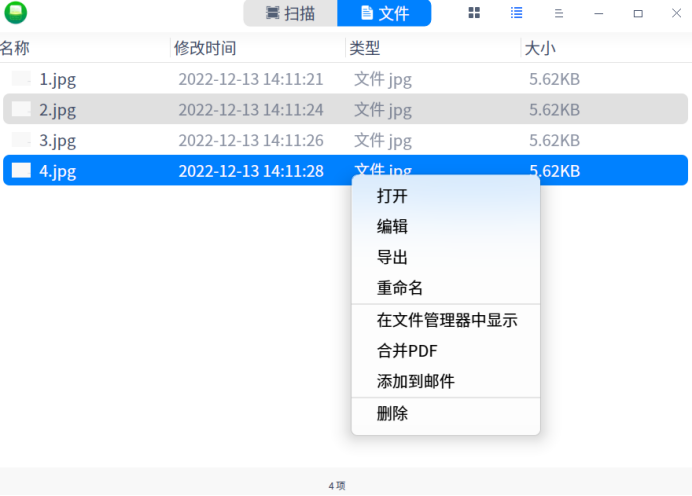Click the green scanner app logo
The height and width of the screenshot is (496, 692).
tap(15, 12)
